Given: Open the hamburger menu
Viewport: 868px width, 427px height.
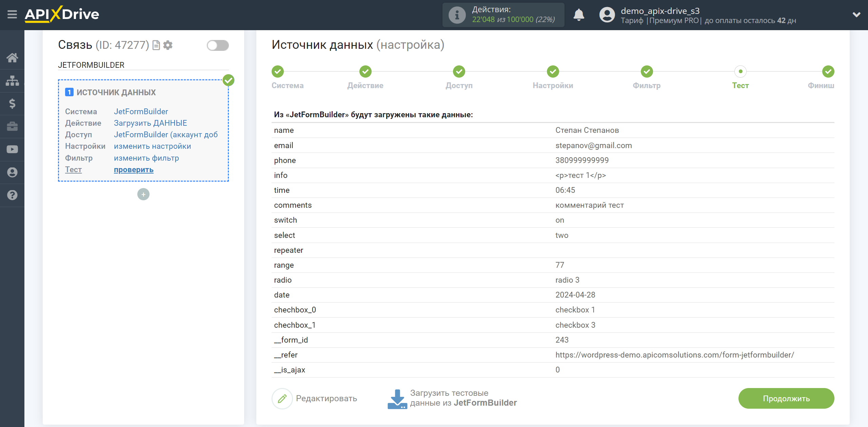Looking at the screenshot, I should click(x=12, y=15).
